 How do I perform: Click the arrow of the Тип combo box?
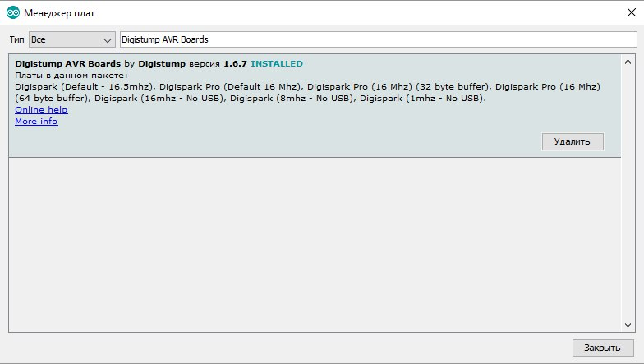coord(108,39)
